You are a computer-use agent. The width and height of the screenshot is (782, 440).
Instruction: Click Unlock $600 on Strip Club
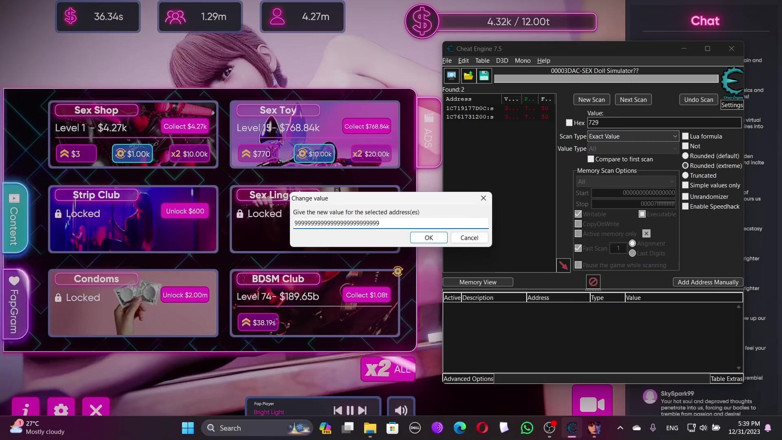point(185,211)
